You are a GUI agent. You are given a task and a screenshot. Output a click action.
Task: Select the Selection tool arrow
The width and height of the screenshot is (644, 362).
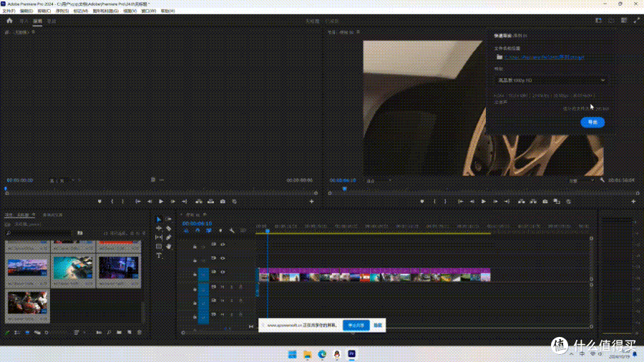(x=159, y=220)
